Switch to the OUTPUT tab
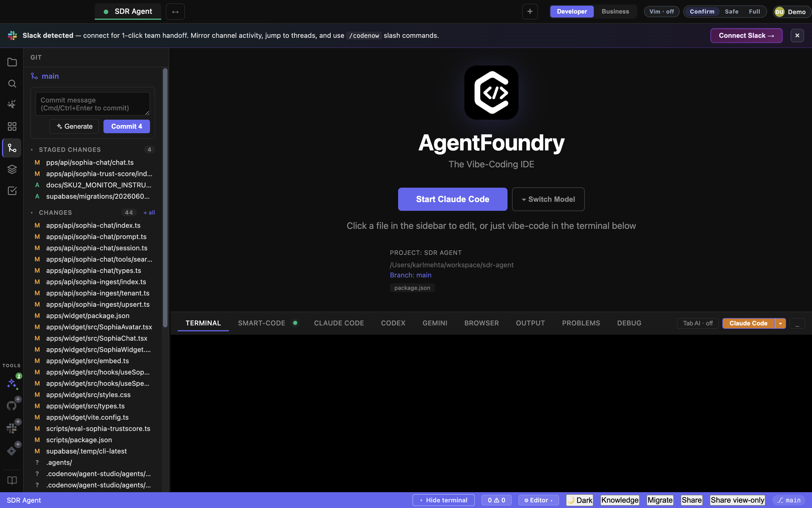The image size is (812, 508). point(530,323)
